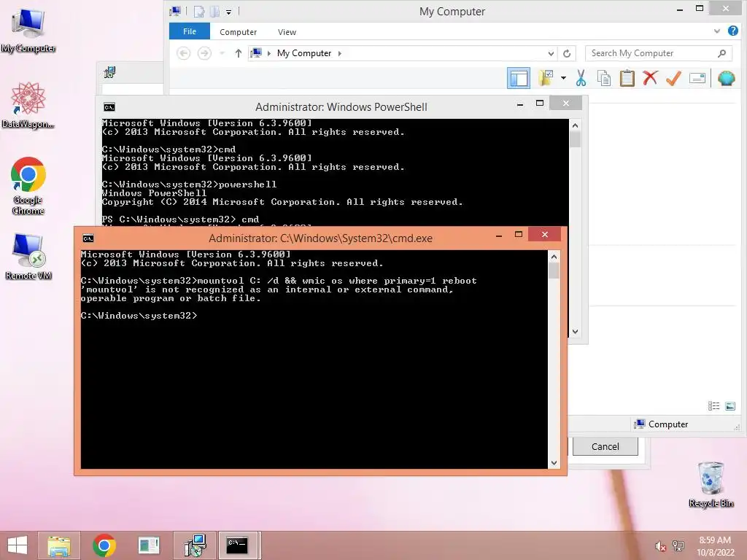The height and width of the screenshot is (560, 747).
Task: Open the View ribbon tab
Action: click(x=287, y=32)
